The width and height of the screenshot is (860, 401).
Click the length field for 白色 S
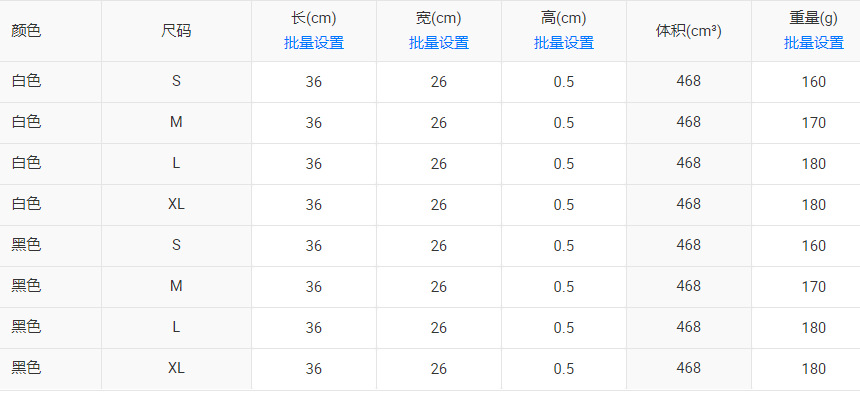(314, 82)
